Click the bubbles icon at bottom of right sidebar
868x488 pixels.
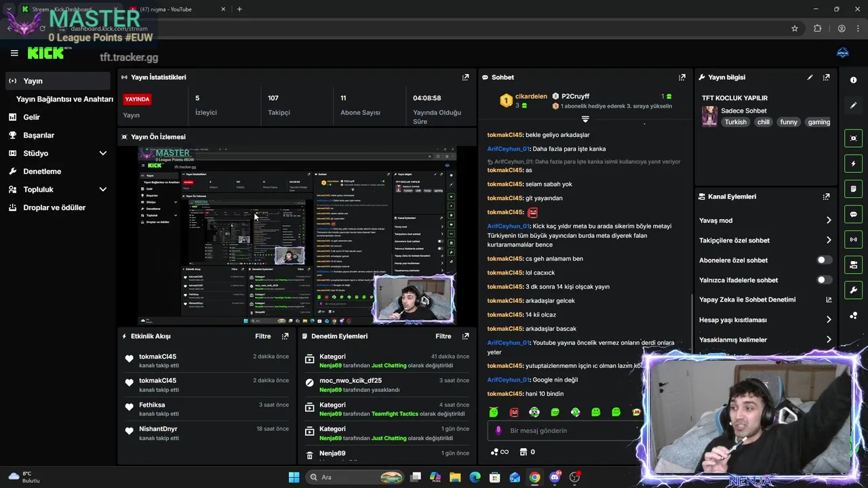pos(853,315)
